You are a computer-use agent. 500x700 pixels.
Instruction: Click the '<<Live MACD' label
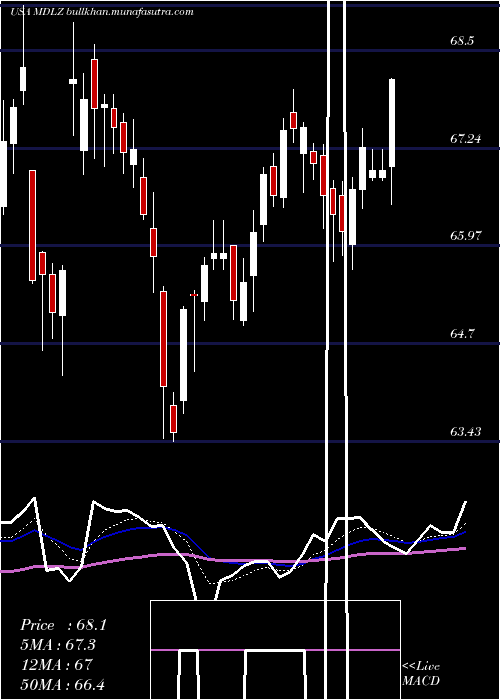tap(421, 674)
